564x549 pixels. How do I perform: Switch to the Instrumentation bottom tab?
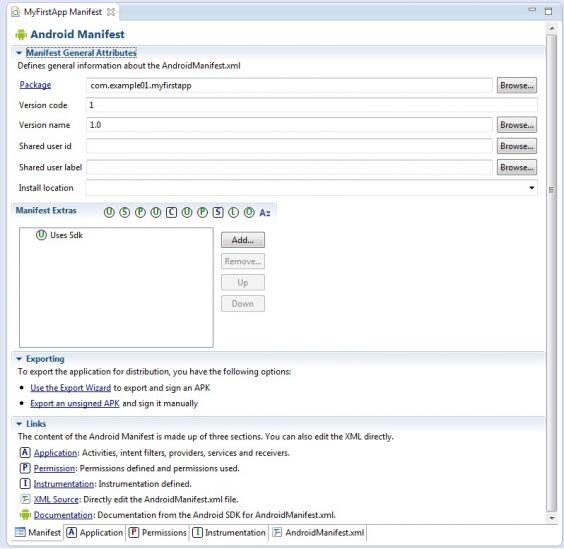click(229, 532)
